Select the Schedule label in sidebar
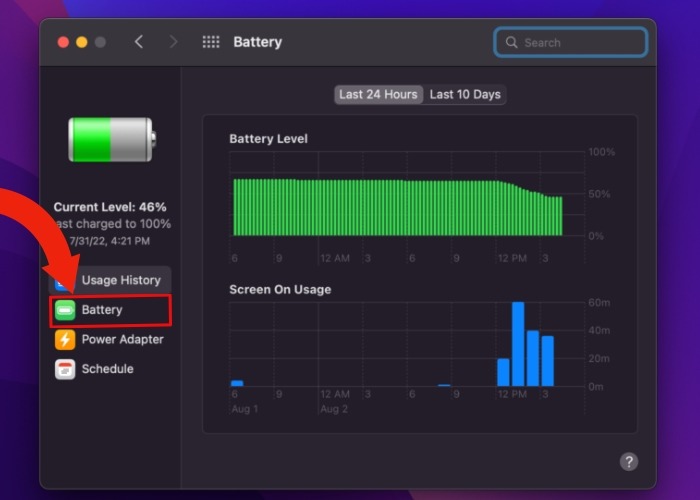Image resolution: width=700 pixels, height=500 pixels. click(x=107, y=369)
